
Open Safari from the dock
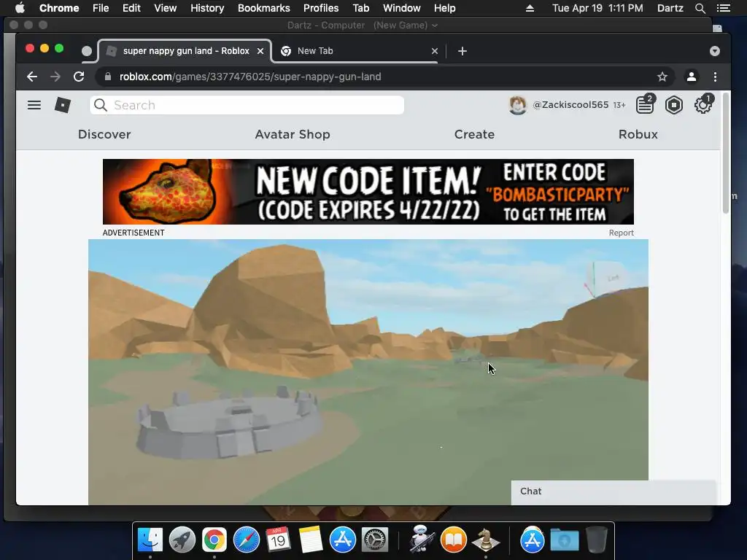247,540
